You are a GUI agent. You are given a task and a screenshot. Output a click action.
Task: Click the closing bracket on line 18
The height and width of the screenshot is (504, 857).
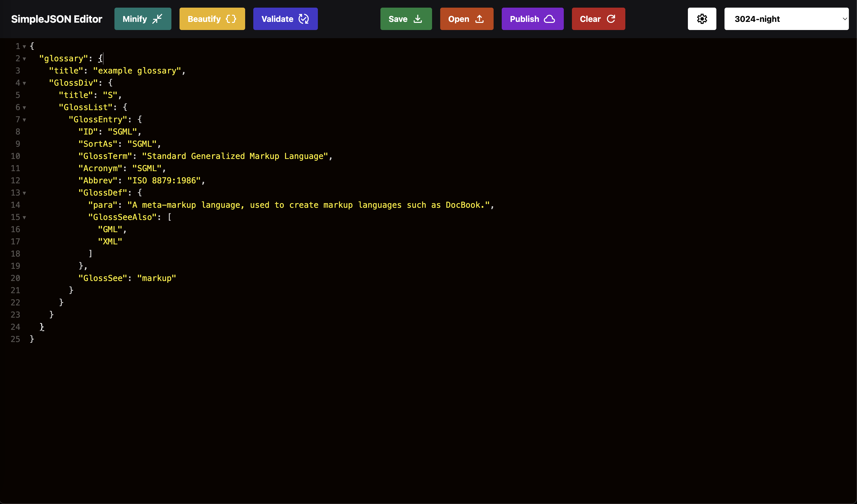(x=91, y=254)
